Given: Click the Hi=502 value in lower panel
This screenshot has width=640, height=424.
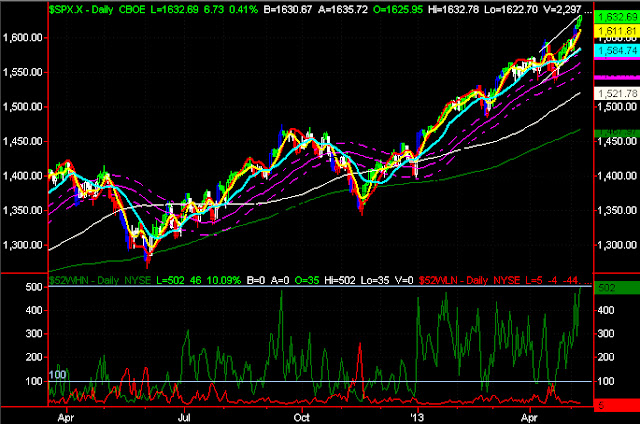Looking at the screenshot, I should point(340,280).
